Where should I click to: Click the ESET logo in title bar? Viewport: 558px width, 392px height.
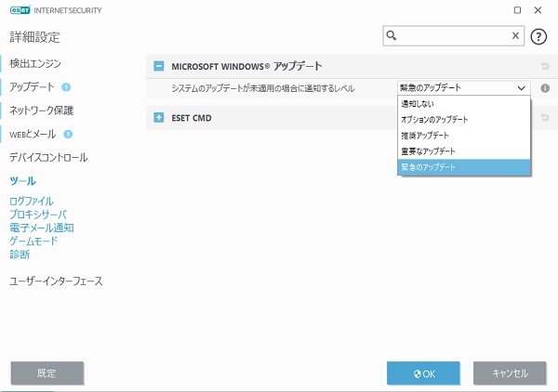20,10
